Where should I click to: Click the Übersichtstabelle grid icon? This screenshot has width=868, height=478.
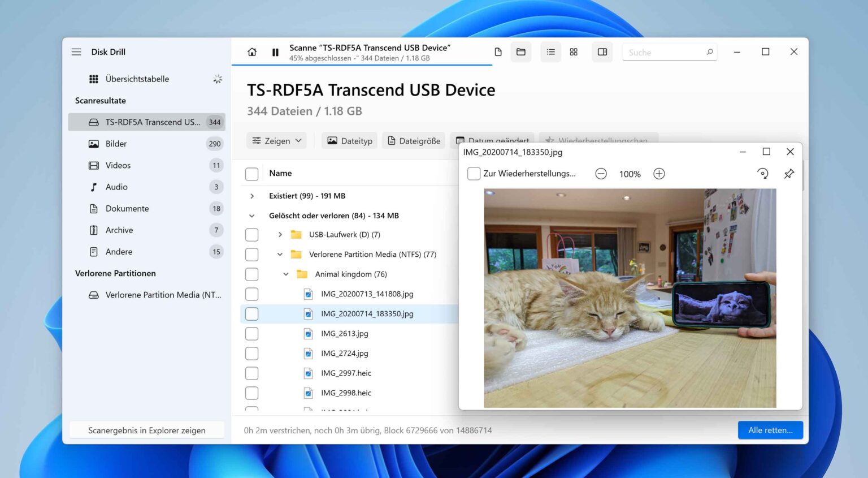click(94, 79)
